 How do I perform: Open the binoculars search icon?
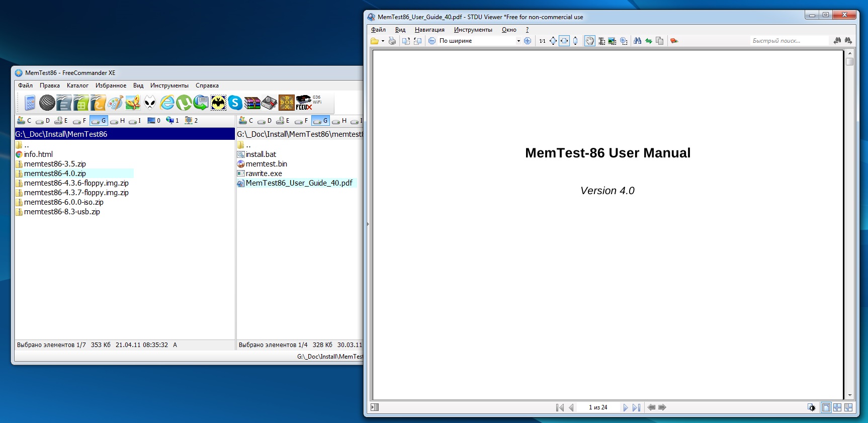point(637,41)
